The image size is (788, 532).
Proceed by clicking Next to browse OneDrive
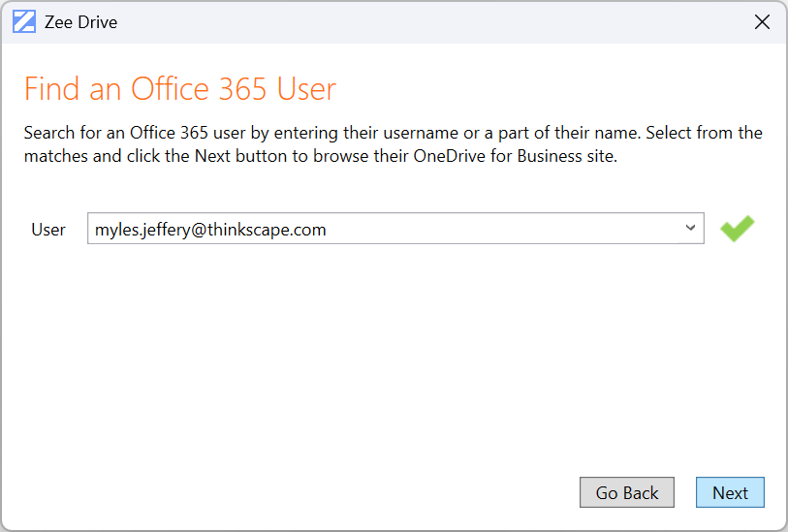(730, 492)
